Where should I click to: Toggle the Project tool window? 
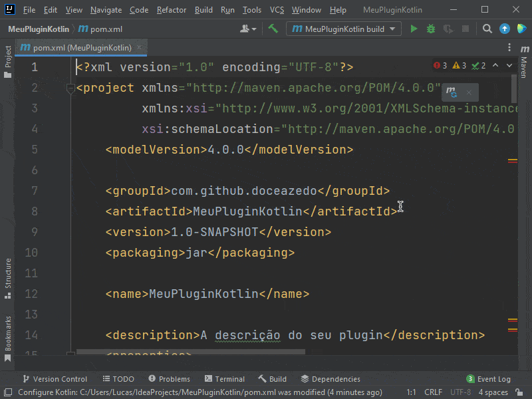pos(8,62)
